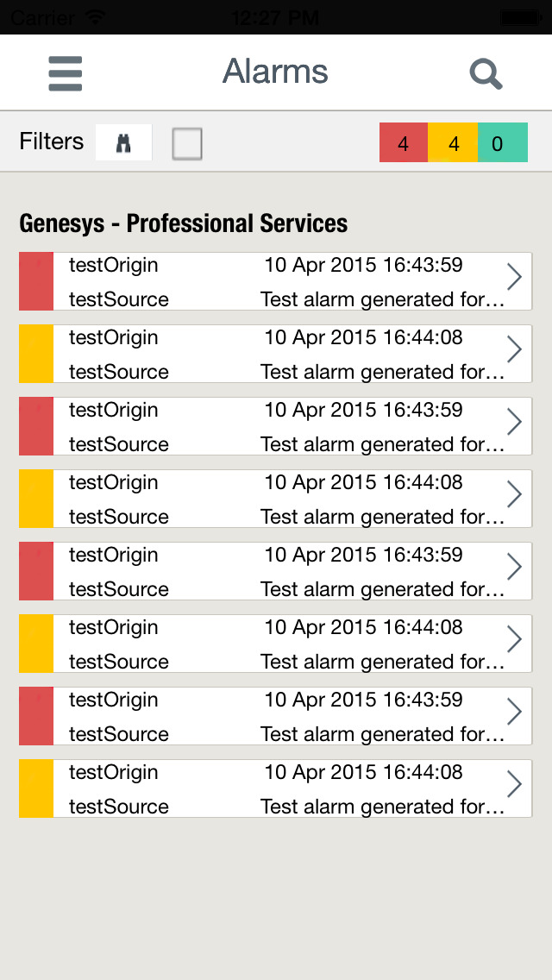Toggle the Filters checkbox
The image size is (552, 980).
[187, 143]
